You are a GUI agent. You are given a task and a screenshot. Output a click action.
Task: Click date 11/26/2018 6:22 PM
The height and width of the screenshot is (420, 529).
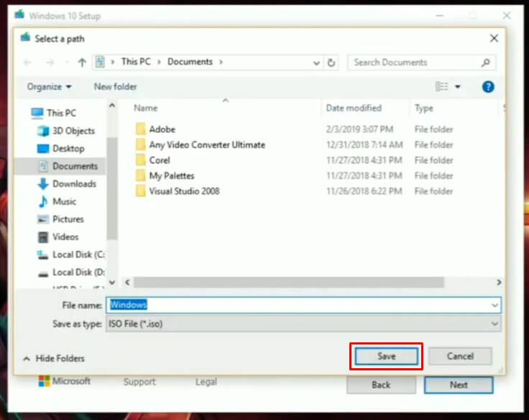364,191
